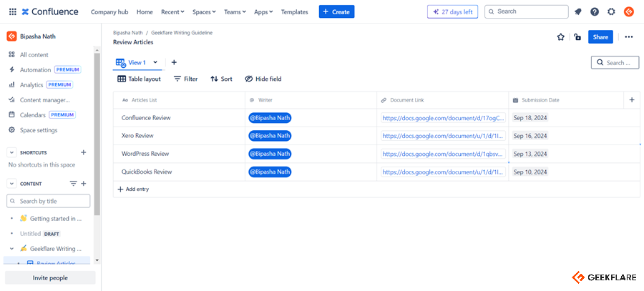Open Confluence Review document link

pos(443,118)
